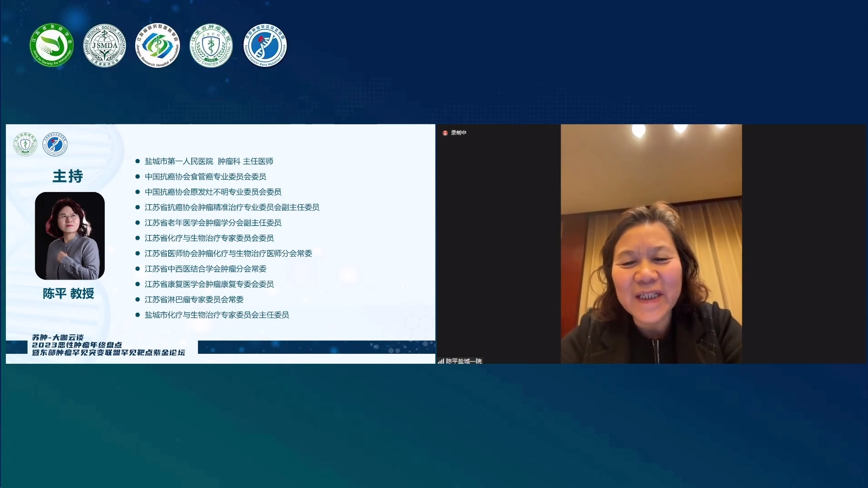
Task: Click the first bullet 盐城市第一人民医院 line
Action: tap(209, 161)
